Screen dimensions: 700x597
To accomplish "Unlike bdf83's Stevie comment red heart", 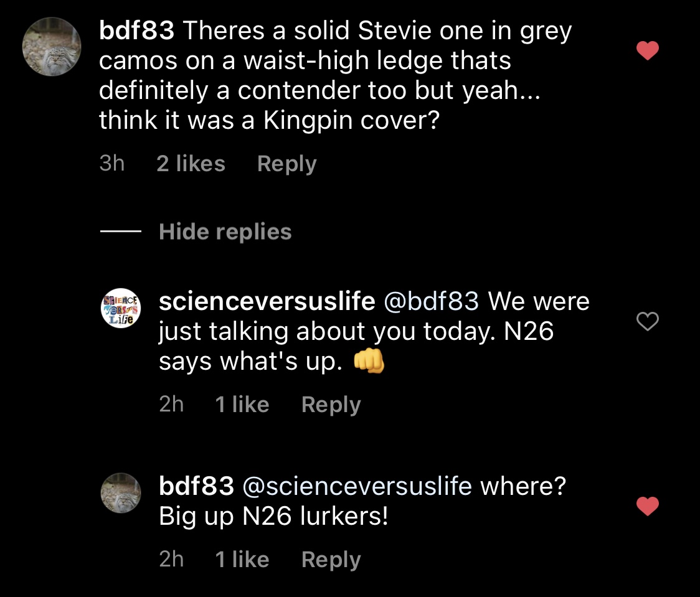I will click(x=648, y=51).
